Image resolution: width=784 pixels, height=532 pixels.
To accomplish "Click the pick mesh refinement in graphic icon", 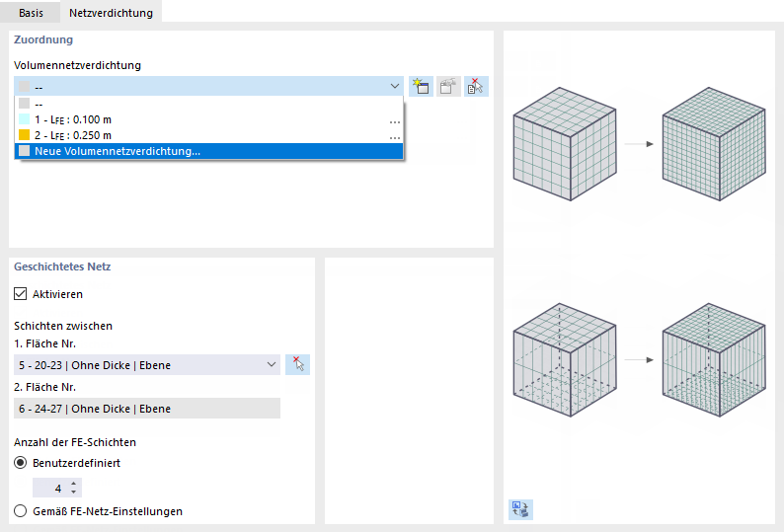I will coord(477,86).
